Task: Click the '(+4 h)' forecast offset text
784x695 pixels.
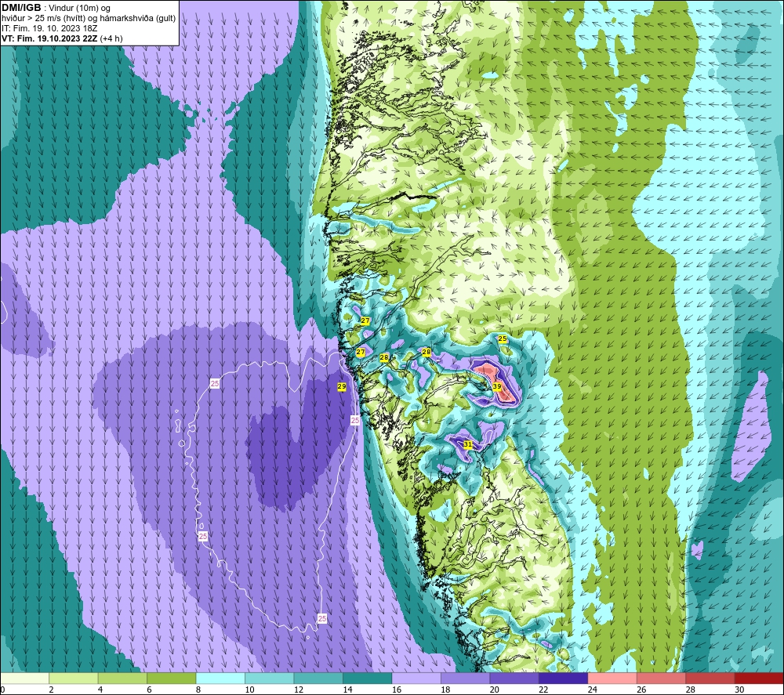Action: (x=111, y=38)
